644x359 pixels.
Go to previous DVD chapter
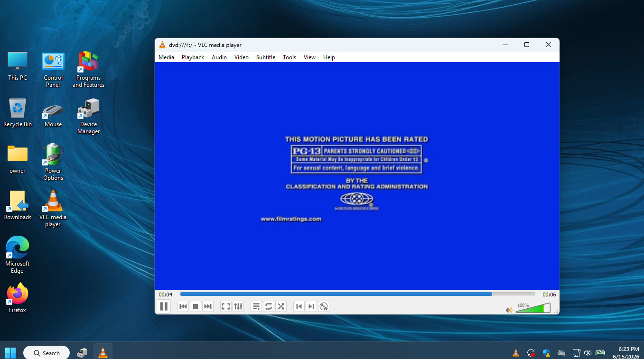pyautogui.click(x=299, y=306)
